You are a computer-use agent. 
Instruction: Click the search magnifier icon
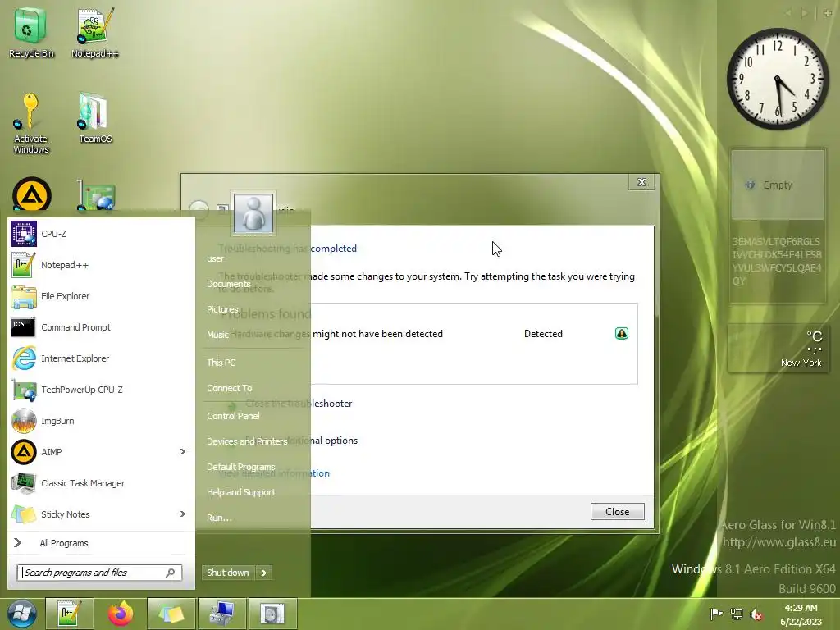(x=171, y=573)
